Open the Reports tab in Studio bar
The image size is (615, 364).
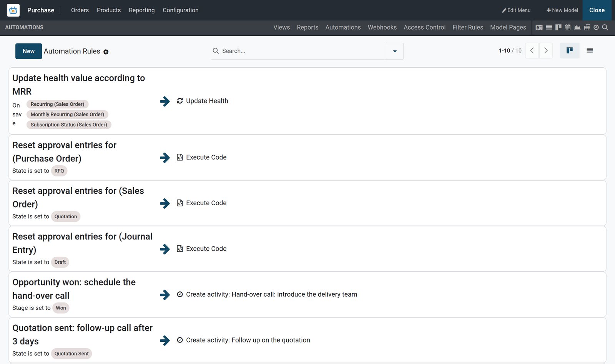tap(307, 27)
